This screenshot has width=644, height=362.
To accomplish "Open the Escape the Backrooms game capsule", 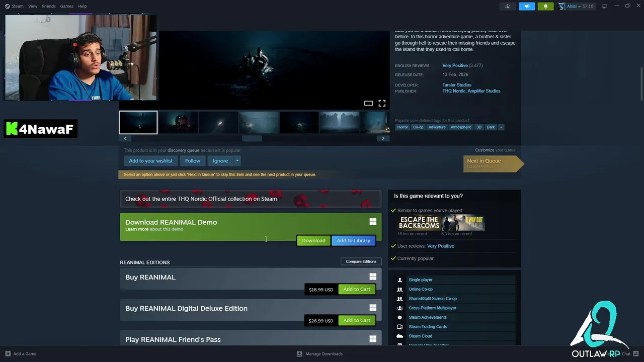I will [419, 223].
